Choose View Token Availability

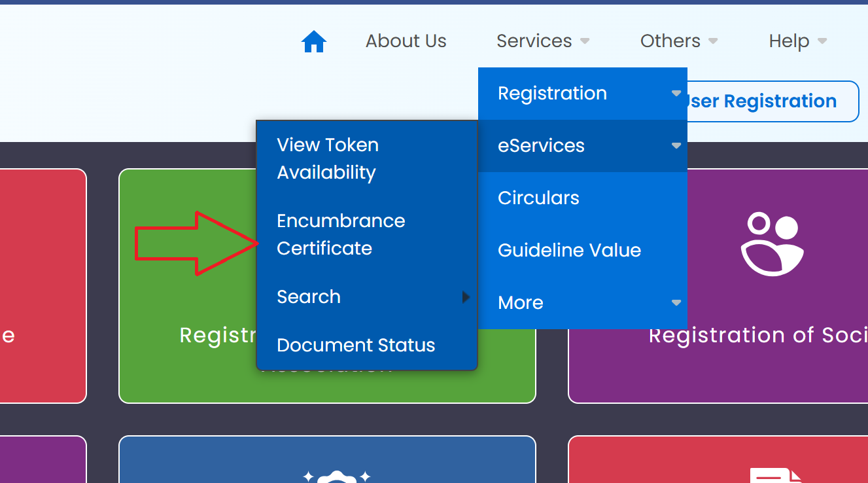click(x=327, y=158)
